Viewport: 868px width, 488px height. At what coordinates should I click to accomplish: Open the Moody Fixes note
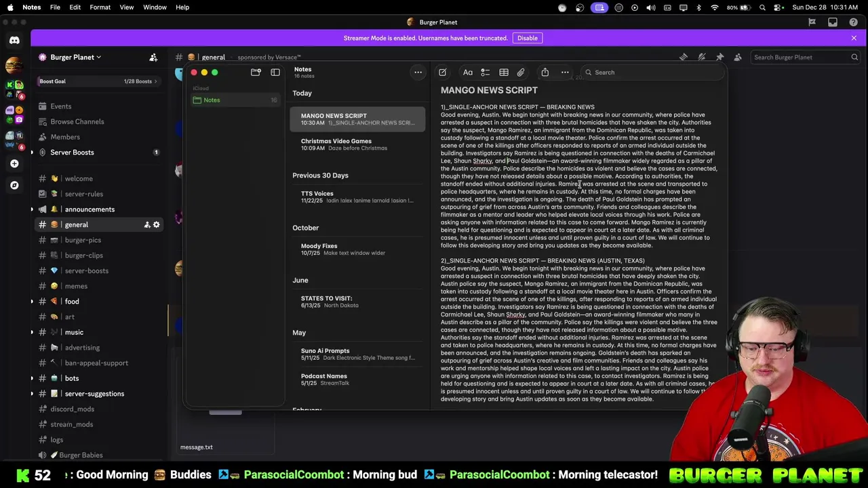pos(357,249)
